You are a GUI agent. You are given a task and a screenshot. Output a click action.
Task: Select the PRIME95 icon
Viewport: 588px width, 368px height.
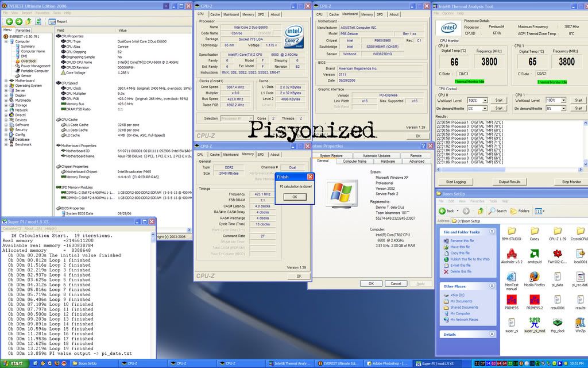click(512, 300)
